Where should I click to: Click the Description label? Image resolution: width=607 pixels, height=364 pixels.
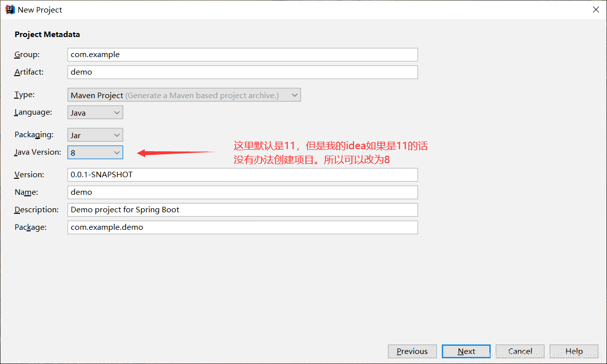pyautogui.click(x=37, y=209)
